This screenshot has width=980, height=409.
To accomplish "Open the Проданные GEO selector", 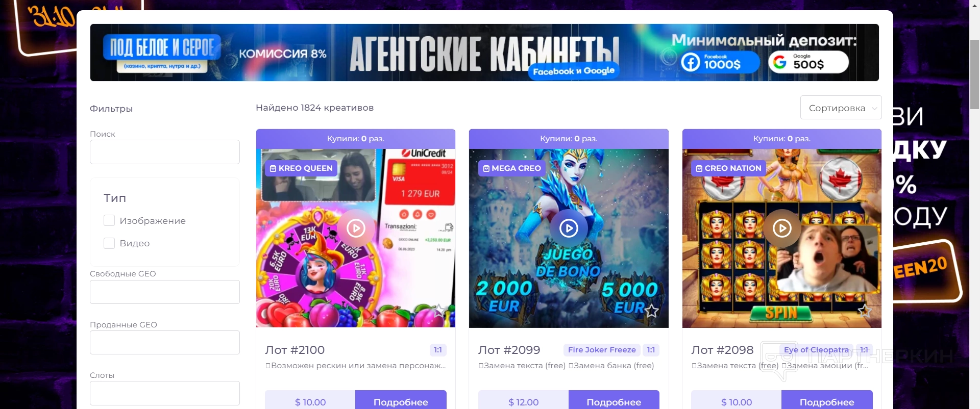I will pos(165,343).
